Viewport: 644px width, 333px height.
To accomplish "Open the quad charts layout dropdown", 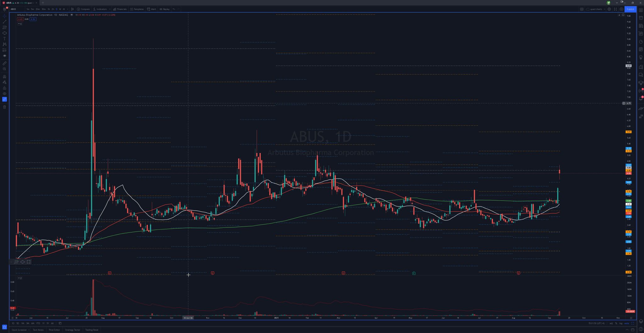I will click(x=596, y=9).
